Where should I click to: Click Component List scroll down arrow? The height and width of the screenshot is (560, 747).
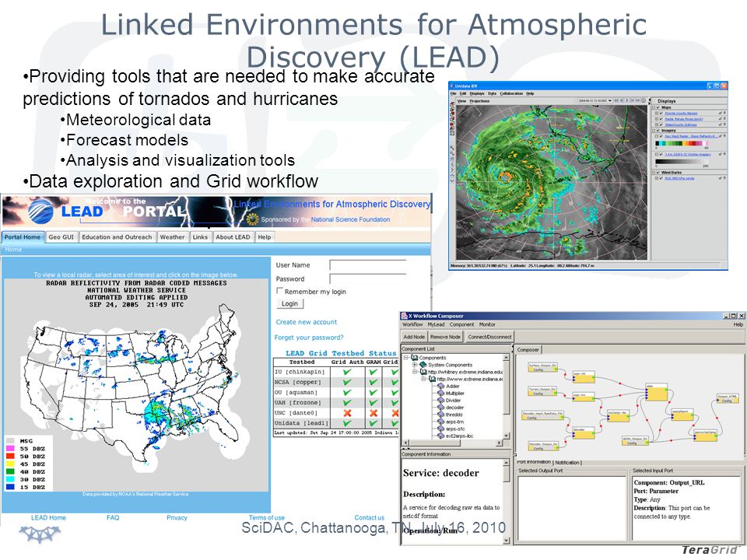[x=506, y=436]
